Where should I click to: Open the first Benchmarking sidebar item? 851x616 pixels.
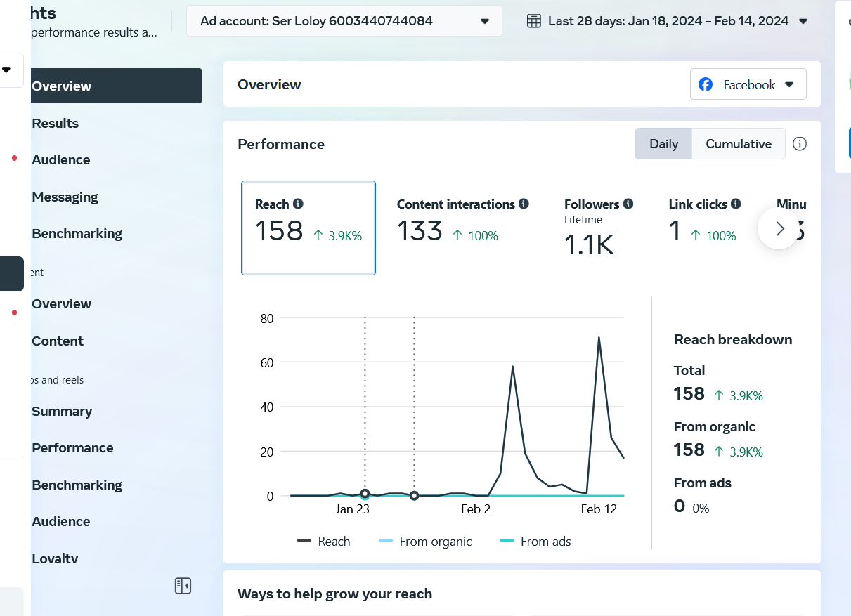(x=77, y=233)
